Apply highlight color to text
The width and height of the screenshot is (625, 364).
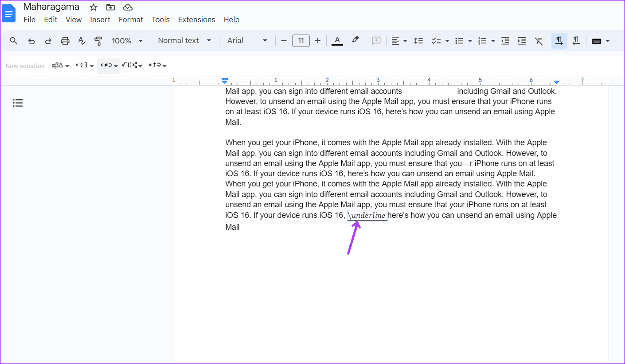tap(355, 40)
